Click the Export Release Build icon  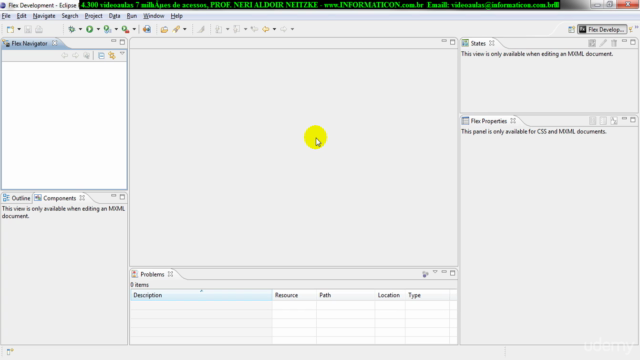pyautogui.click(x=147, y=29)
